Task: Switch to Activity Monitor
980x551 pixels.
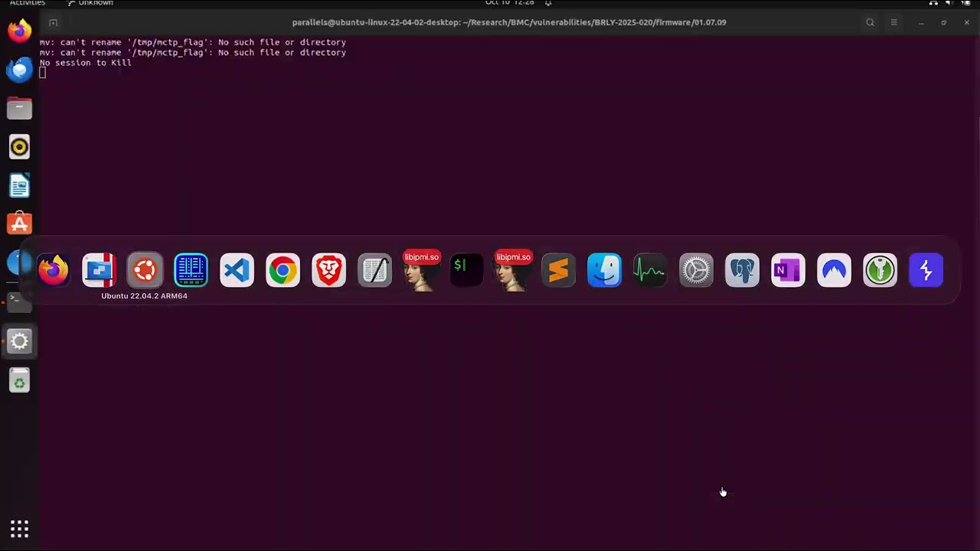Action: tap(650, 270)
